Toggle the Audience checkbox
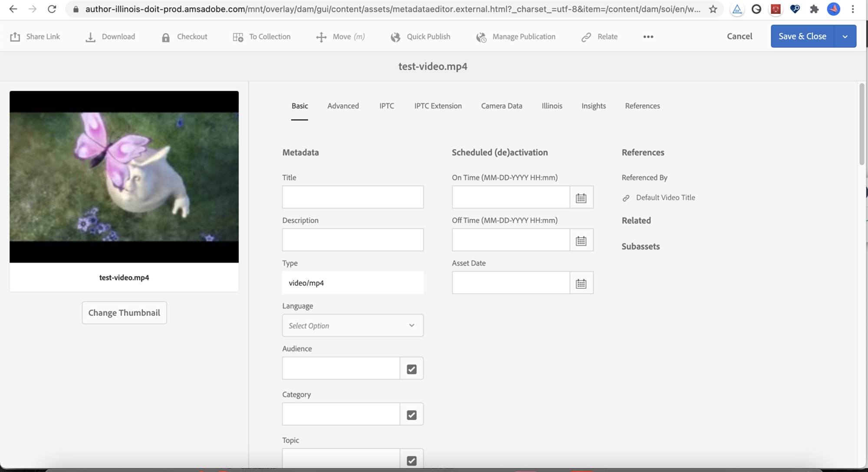Image resolution: width=868 pixels, height=472 pixels. click(411, 368)
